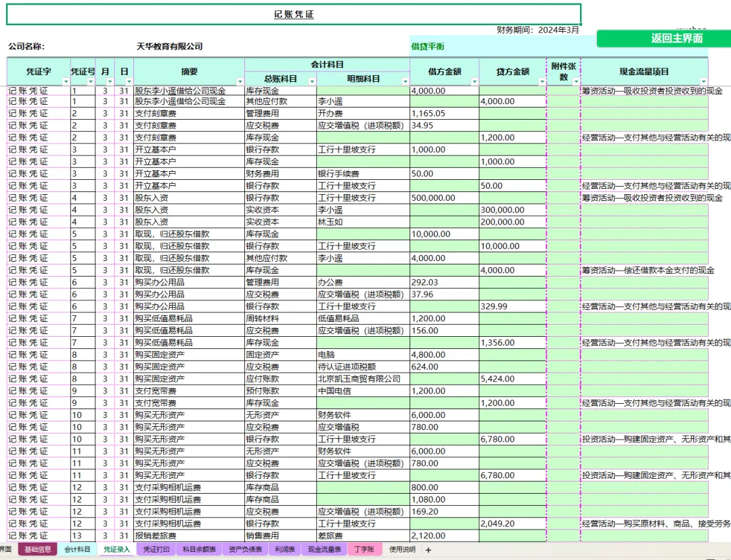This screenshot has height=560, width=731.
Task: Select credit amount 300,000.00 cell
Action: 513,210
